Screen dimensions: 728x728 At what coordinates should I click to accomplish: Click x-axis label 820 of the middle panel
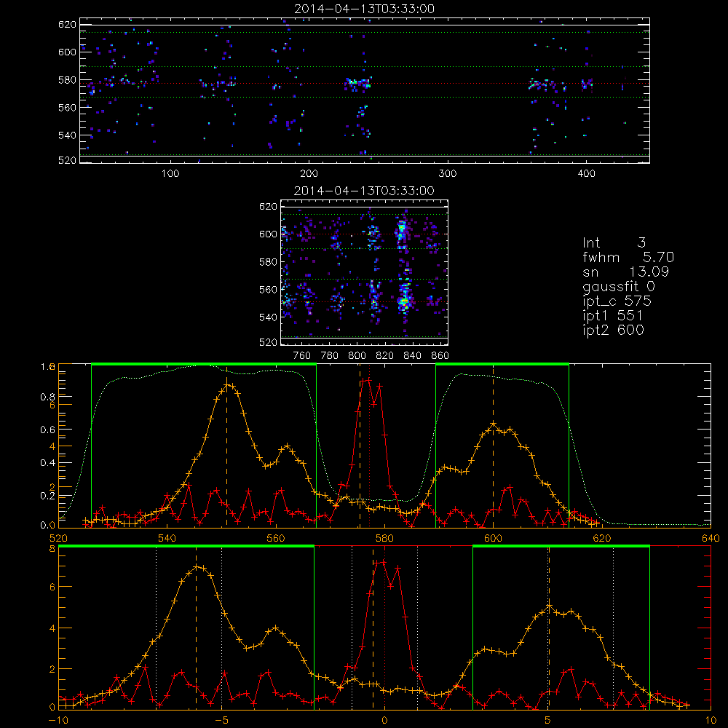[x=385, y=356]
